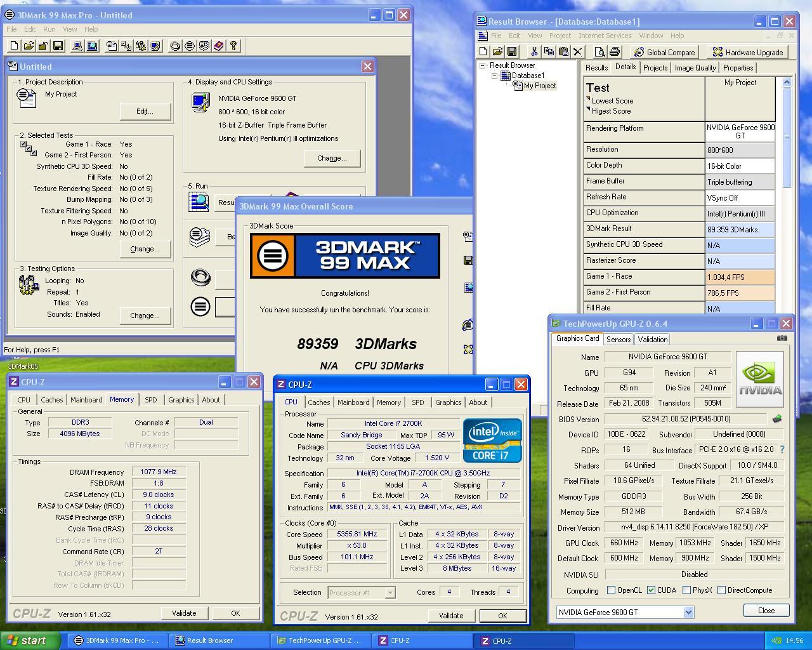Click the striped circle benchmark icon in 3DMark toolbar
The image size is (812, 650).
tap(190, 46)
